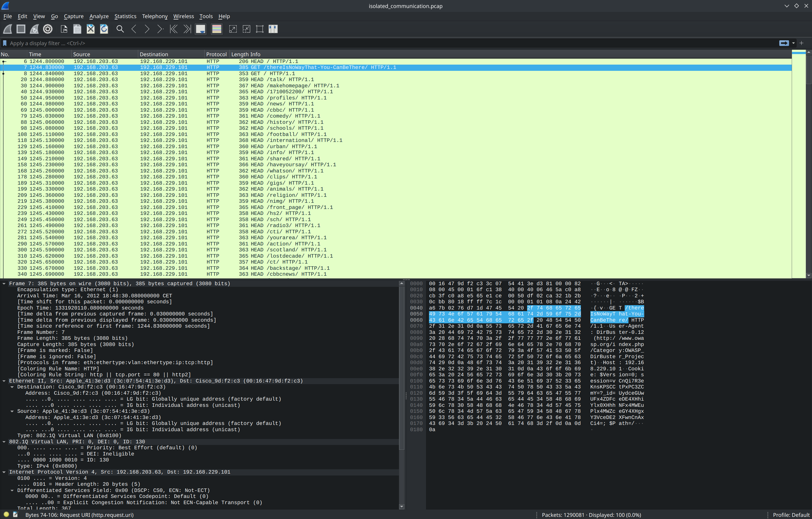Collapse the 802.1Q Virtual LAN section
The height and width of the screenshot is (519, 812).
click(x=4, y=442)
